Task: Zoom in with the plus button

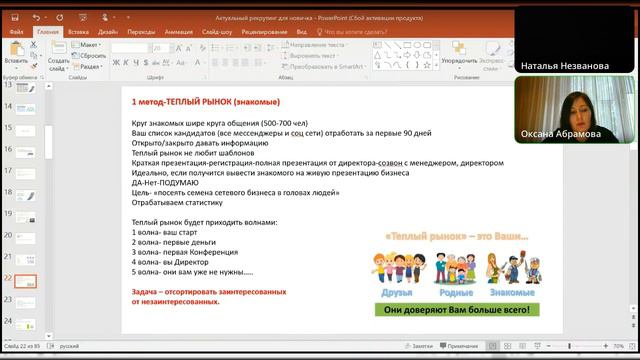Action: pos(606,346)
